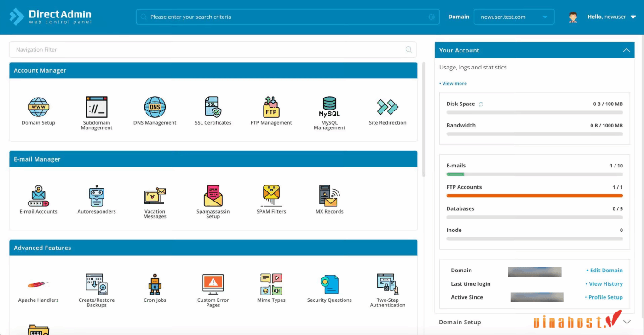Click the "Active Since" label
Image resolution: width=644 pixels, height=335 pixels.
(x=467, y=297)
